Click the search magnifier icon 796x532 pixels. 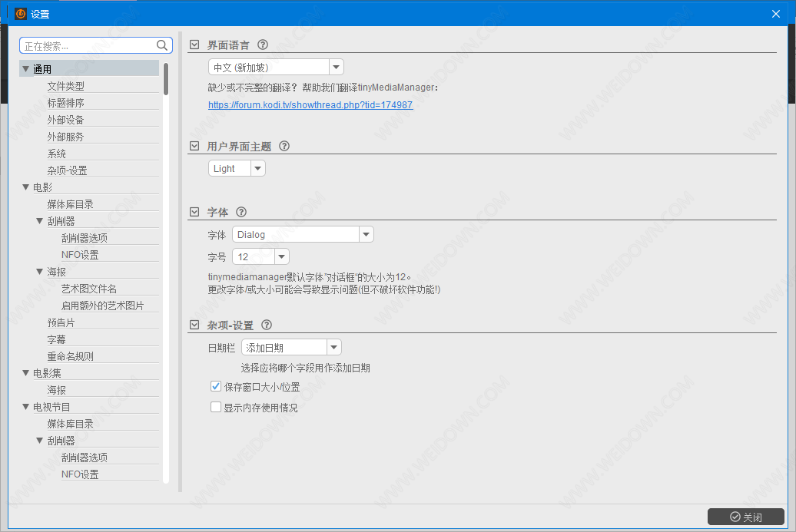(162, 45)
